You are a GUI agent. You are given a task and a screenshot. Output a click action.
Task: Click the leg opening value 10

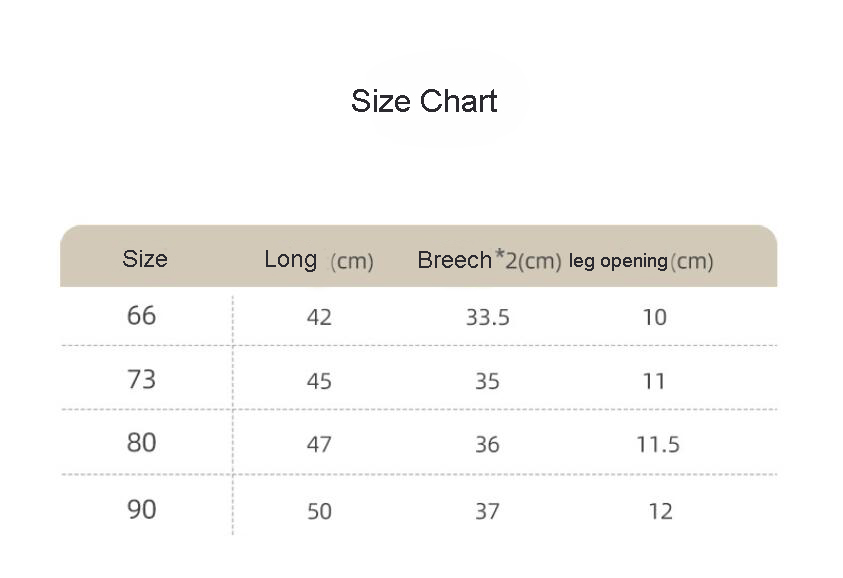[x=654, y=318]
